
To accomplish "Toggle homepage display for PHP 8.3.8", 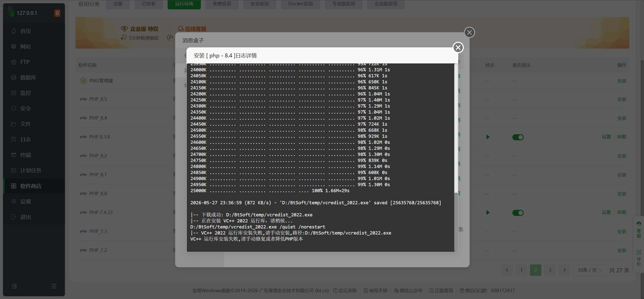I will click(518, 137).
